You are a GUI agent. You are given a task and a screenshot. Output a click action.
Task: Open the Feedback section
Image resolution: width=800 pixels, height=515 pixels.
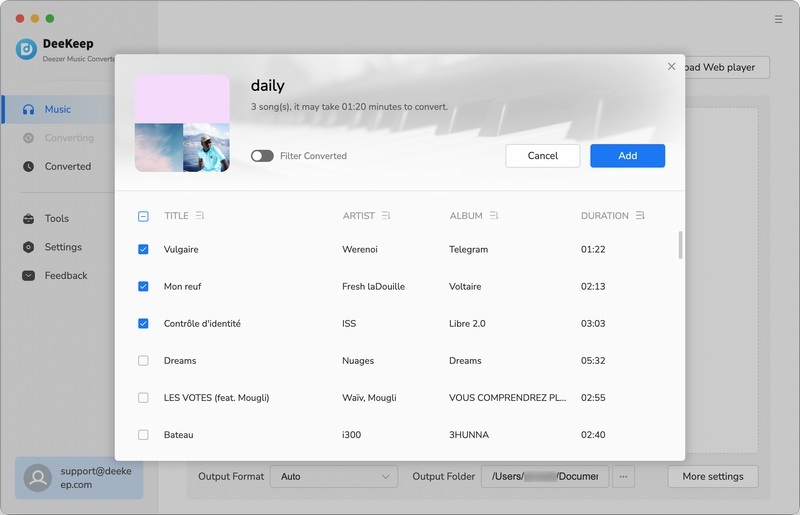tap(66, 276)
